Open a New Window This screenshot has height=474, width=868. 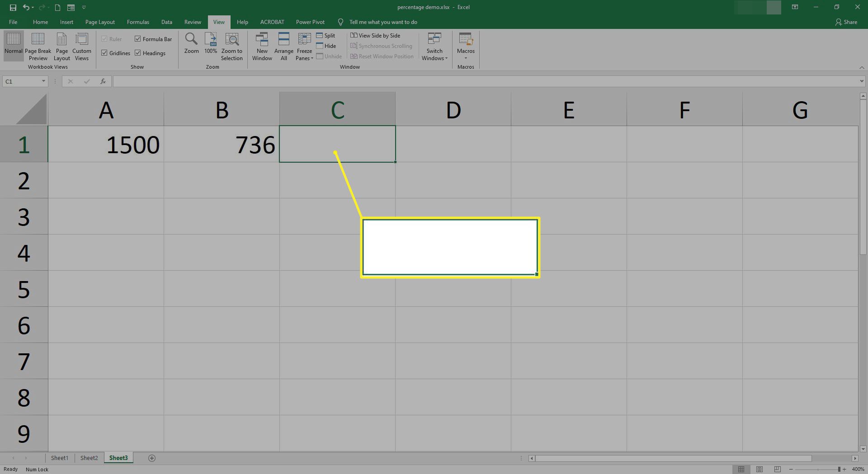tap(262, 46)
